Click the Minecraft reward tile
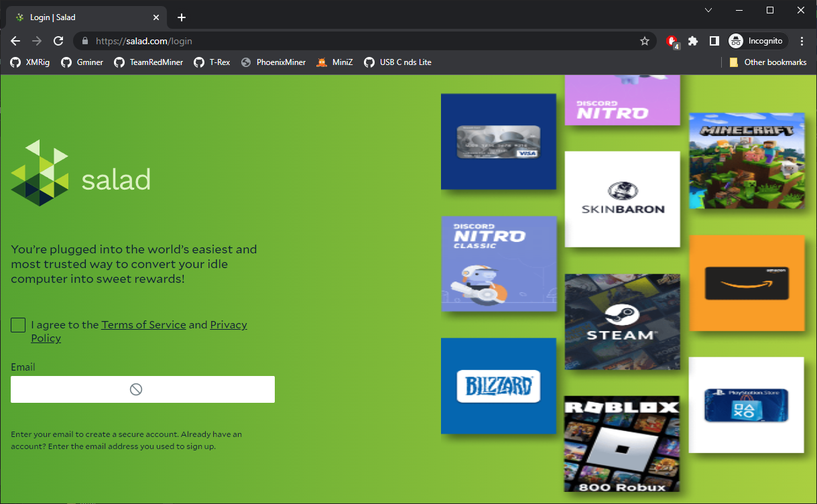The height and width of the screenshot is (504, 817). coord(747,161)
